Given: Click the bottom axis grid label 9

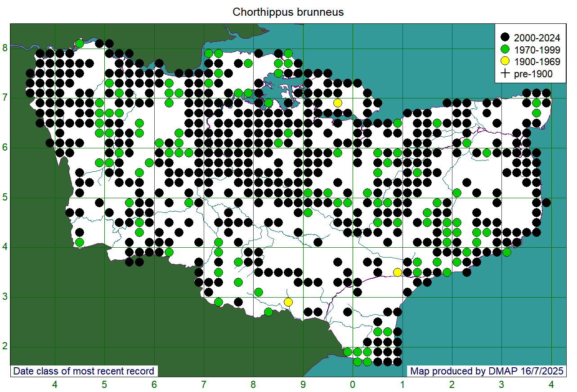Looking at the screenshot, I should pos(303,385).
